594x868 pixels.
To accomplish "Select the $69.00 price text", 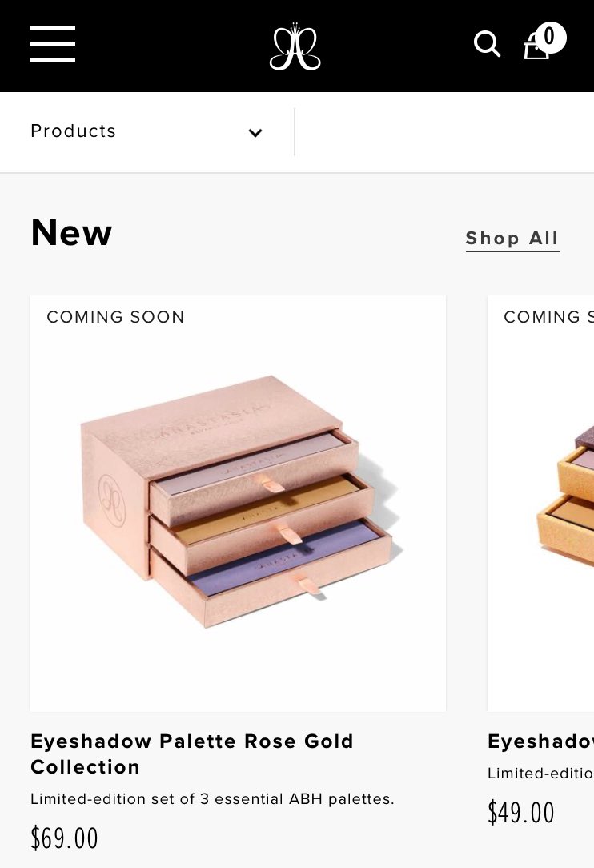I will point(64,838).
